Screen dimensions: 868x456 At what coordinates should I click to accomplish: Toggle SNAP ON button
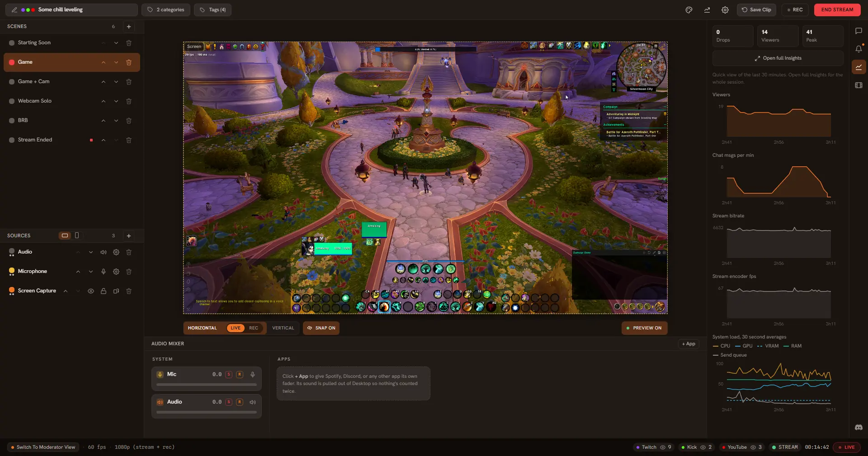click(x=321, y=328)
